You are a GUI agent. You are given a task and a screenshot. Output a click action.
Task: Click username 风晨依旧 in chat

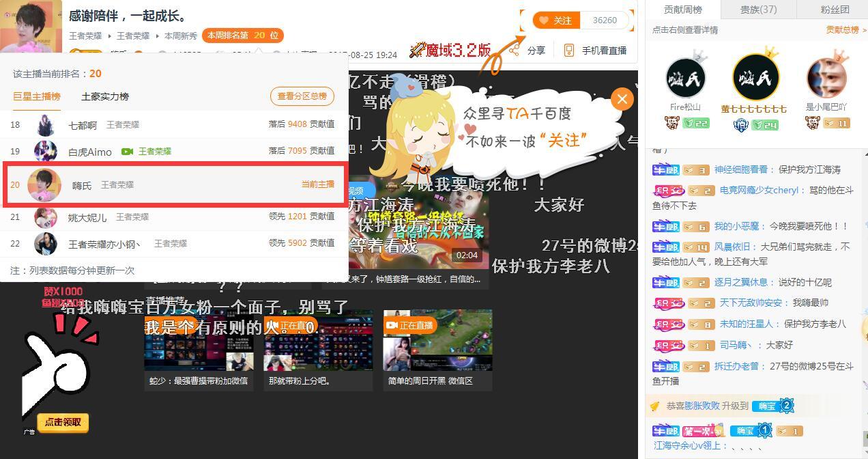pyautogui.click(x=732, y=247)
